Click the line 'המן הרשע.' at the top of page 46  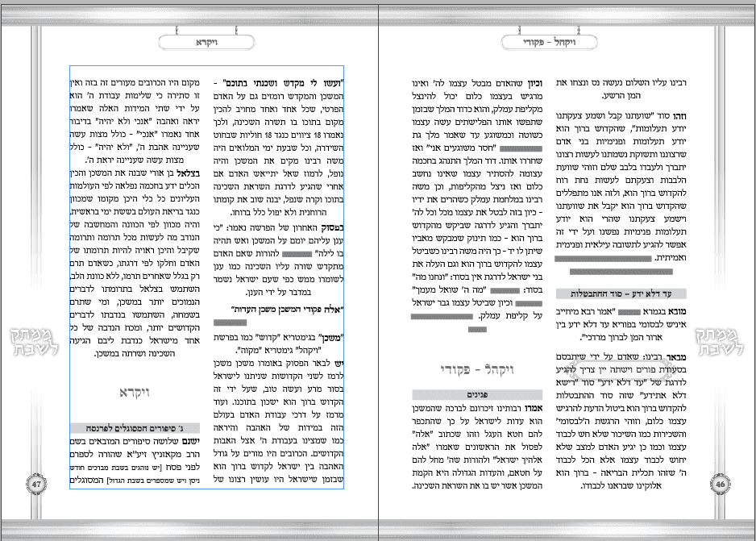[621, 95]
